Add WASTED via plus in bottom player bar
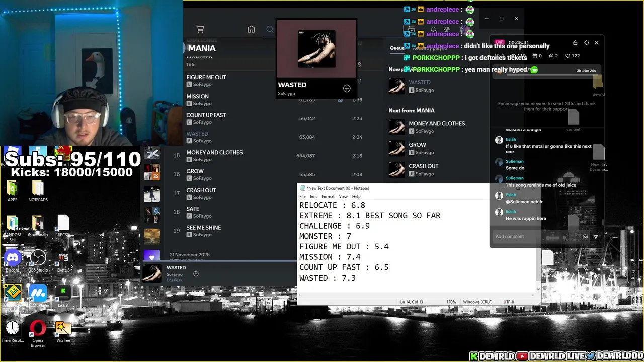This screenshot has width=644, height=362. pyautogui.click(x=196, y=274)
